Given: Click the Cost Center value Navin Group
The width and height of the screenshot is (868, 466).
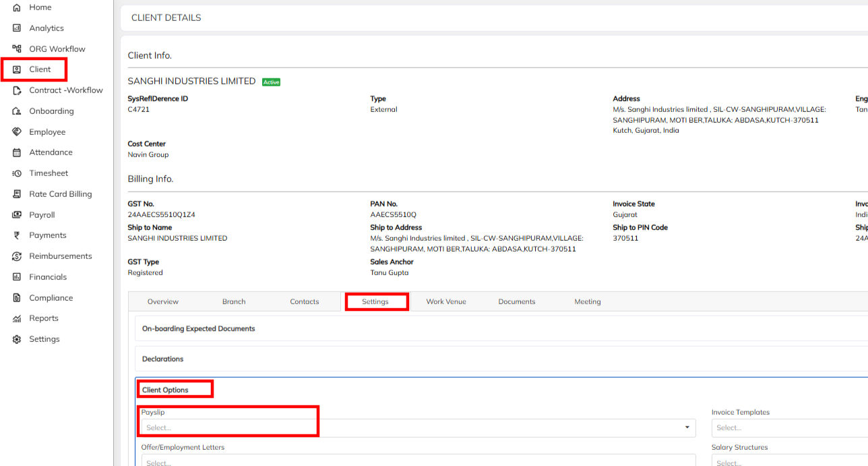Looking at the screenshot, I should click(148, 154).
